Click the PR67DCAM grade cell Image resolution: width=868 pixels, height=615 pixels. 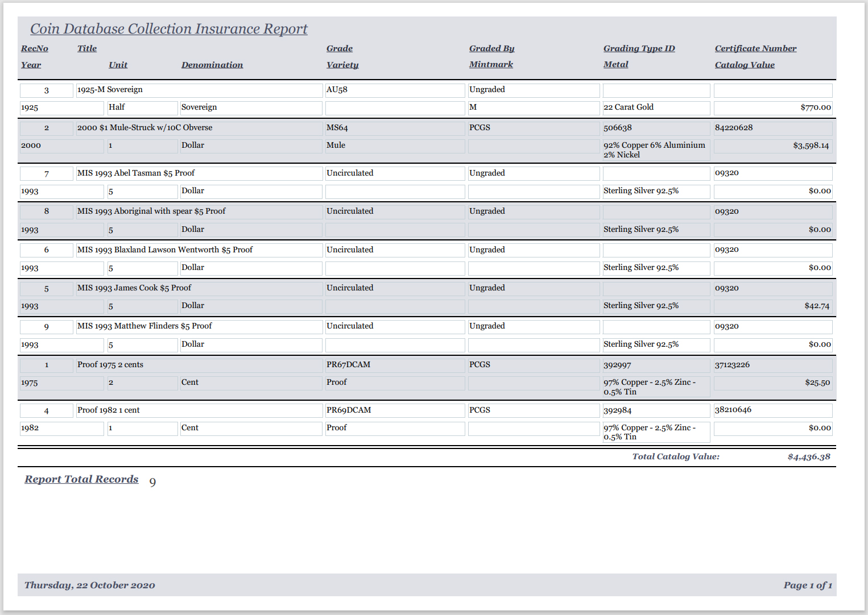point(395,365)
